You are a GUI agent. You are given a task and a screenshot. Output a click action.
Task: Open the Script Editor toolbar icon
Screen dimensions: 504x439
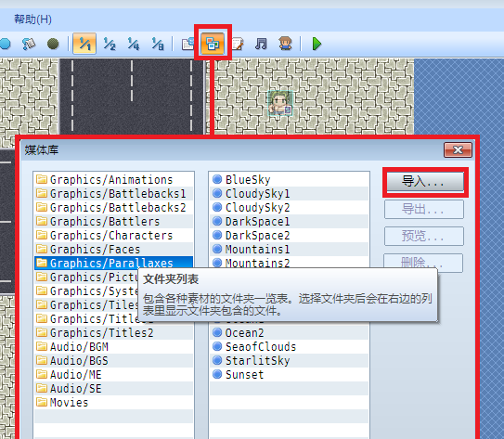238,44
